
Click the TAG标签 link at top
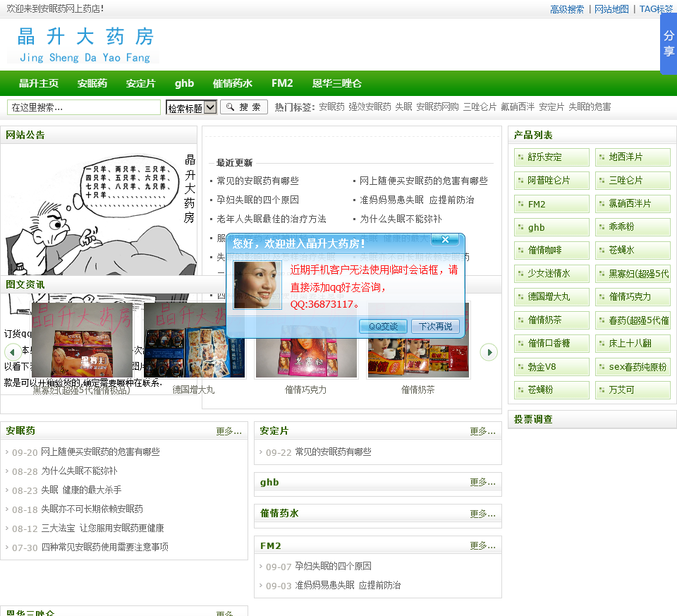point(656,9)
